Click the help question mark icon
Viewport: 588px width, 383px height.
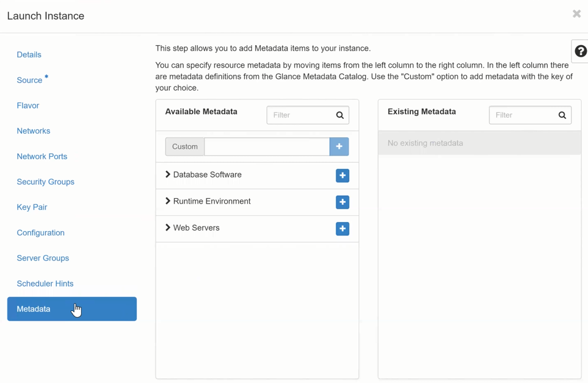(580, 52)
